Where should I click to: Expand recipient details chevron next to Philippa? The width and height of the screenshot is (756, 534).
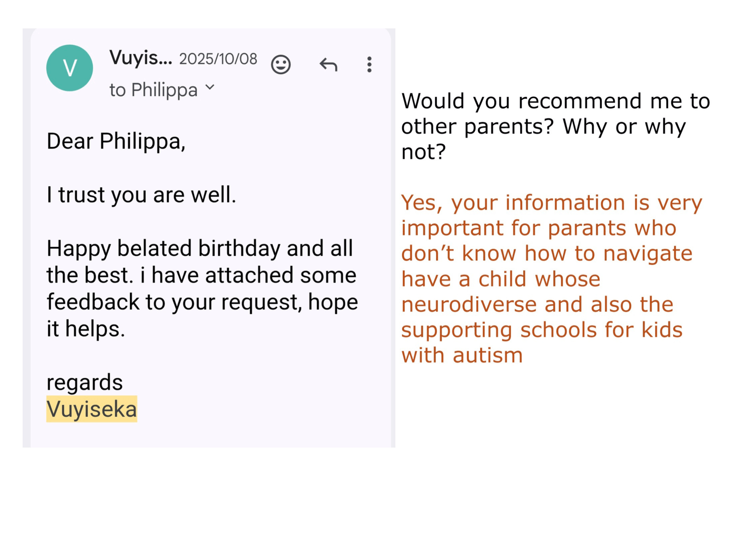210,88
